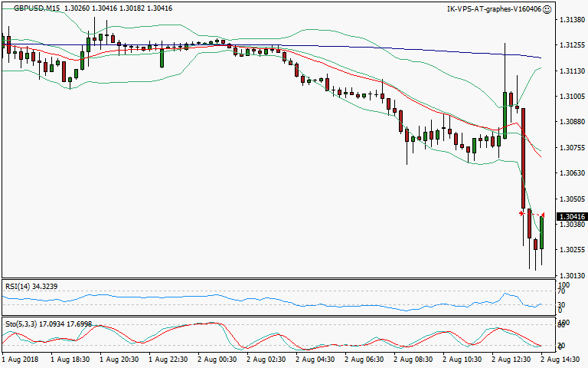The height and width of the screenshot is (368, 588).
Task: Click the red trade entry arrow marker
Action: [x=521, y=212]
